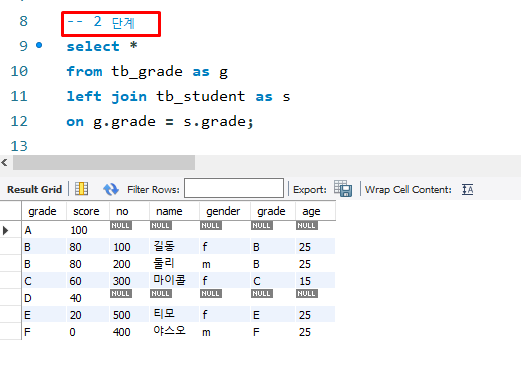
Task: Toggle Wrap Cell Content icon
Action: 467,189
